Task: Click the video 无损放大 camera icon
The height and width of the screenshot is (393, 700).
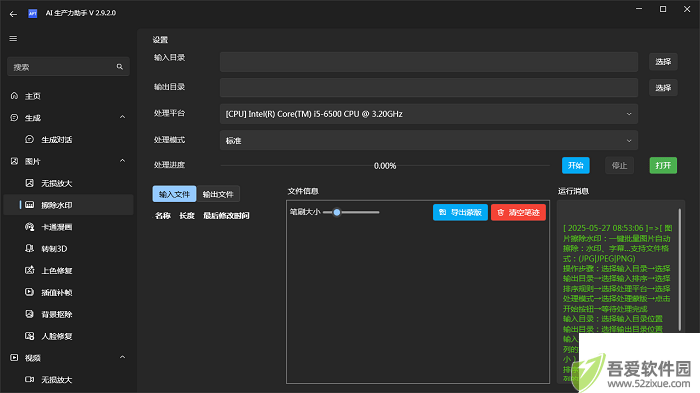Action: pos(29,379)
